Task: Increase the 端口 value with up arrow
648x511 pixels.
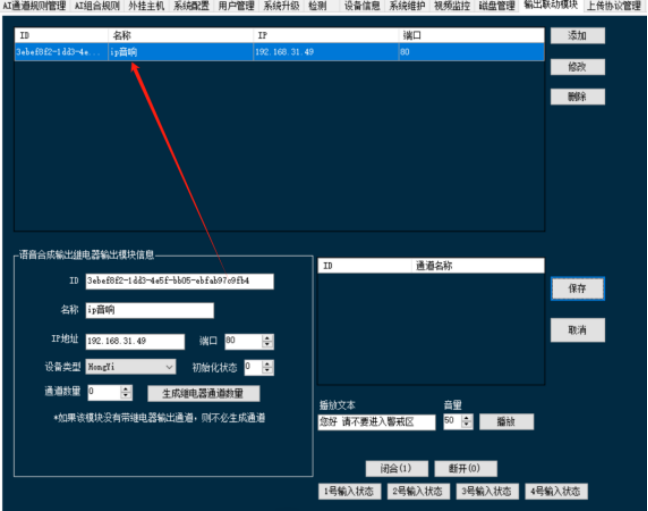Action: (x=267, y=338)
